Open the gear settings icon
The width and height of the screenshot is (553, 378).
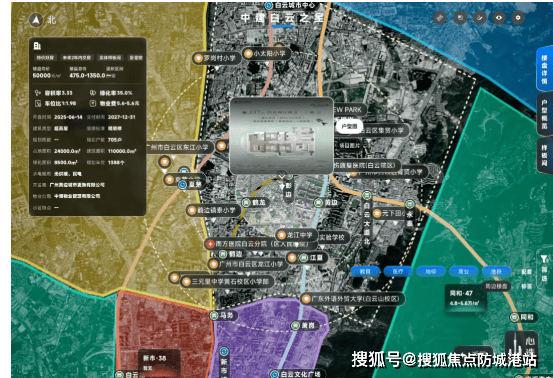click(x=518, y=17)
